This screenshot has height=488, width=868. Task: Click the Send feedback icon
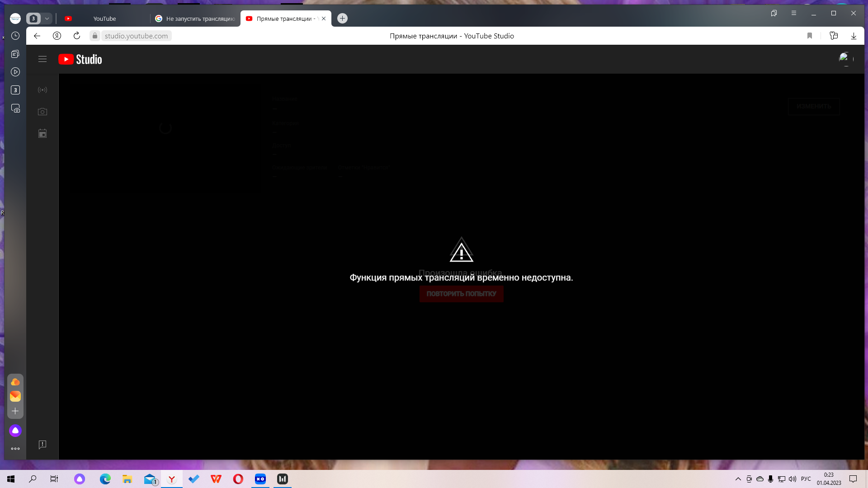[42, 445]
